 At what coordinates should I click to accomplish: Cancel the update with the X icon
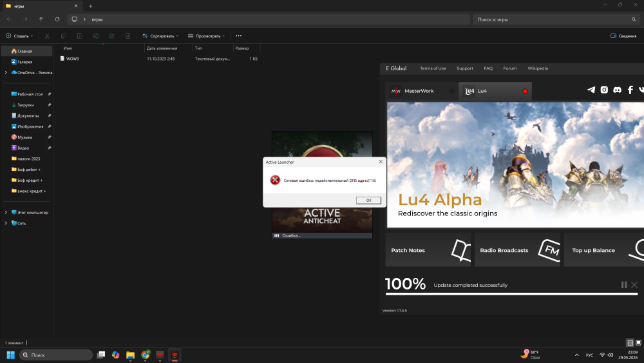tap(634, 285)
